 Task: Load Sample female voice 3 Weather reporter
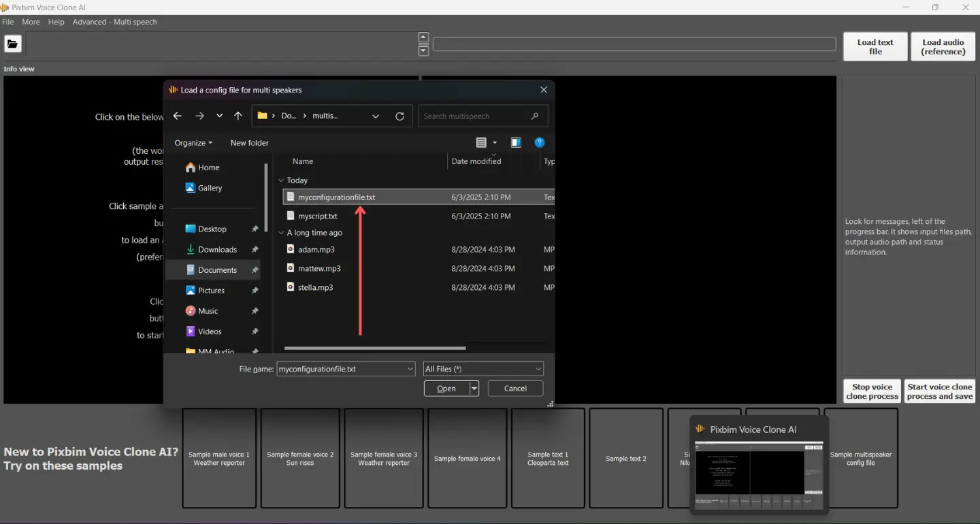pyautogui.click(x=384, y=458)
